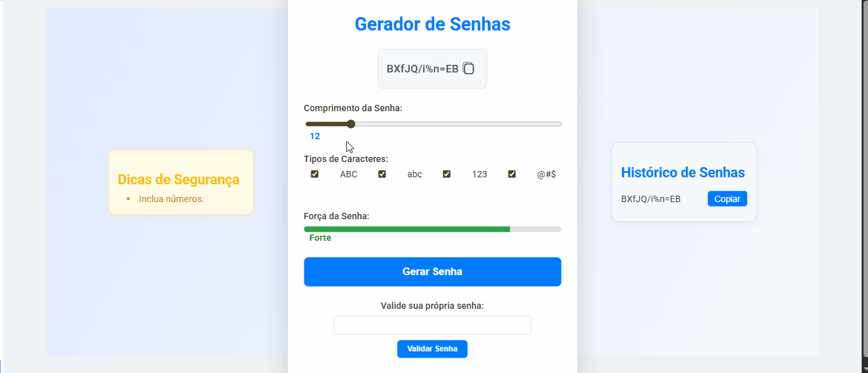Click the Histórico de Senhas heading
This screenshot has width=868, height=373.
tap(682, 172)
